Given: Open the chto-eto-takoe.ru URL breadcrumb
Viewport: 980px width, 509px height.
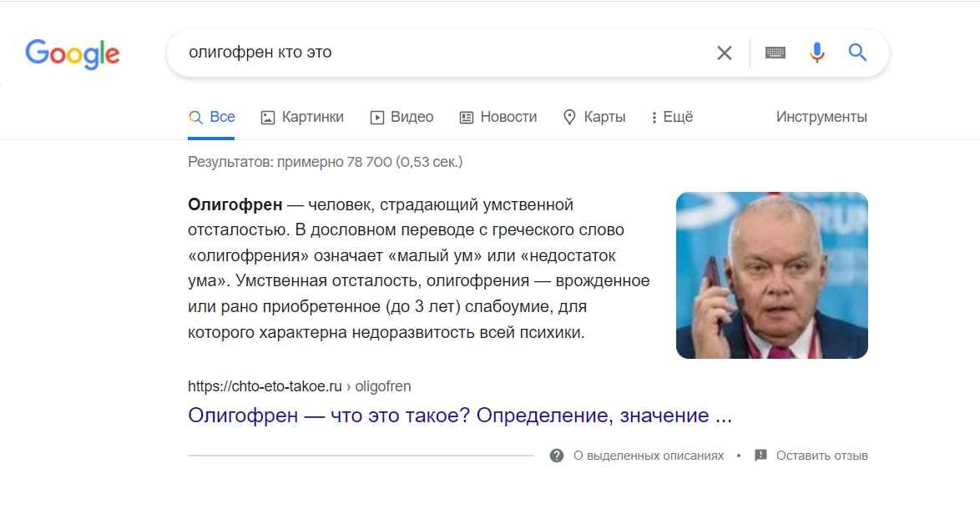Looking at the screenshot, I should coord(299,386).
